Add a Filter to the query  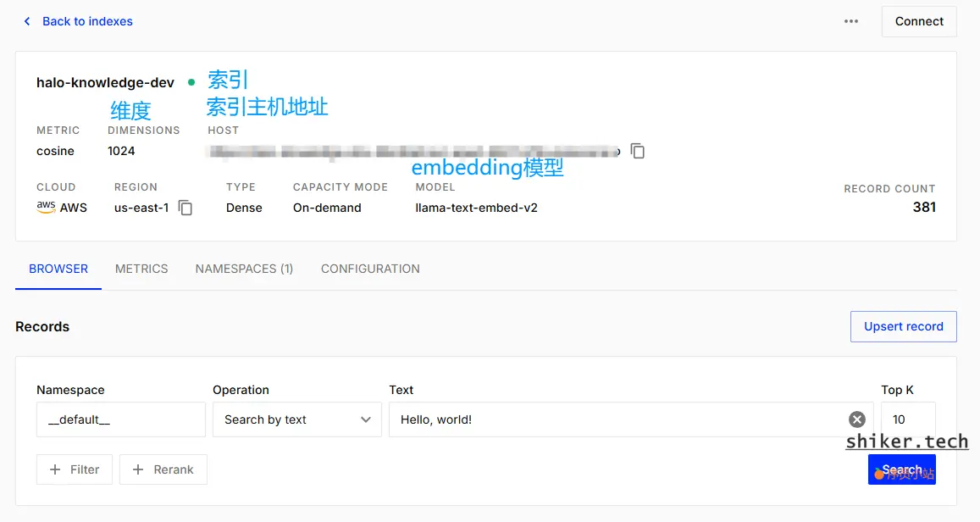(75, 469)
